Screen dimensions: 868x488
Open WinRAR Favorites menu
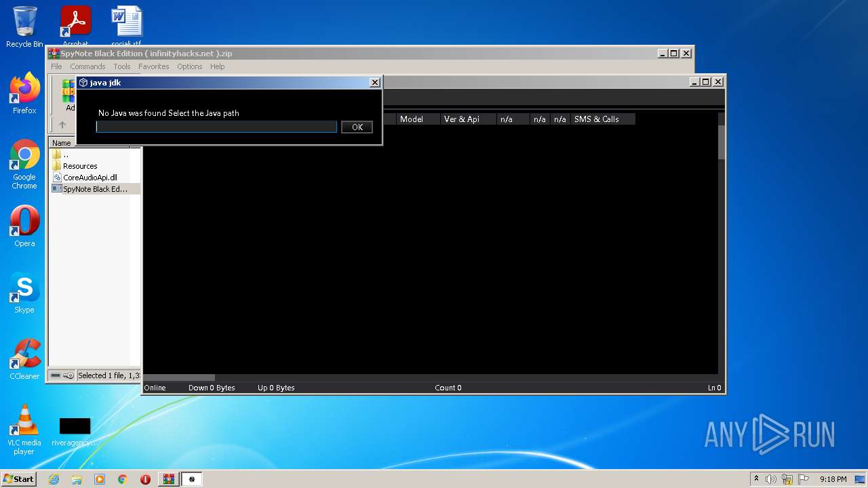(x=154, y=66)
